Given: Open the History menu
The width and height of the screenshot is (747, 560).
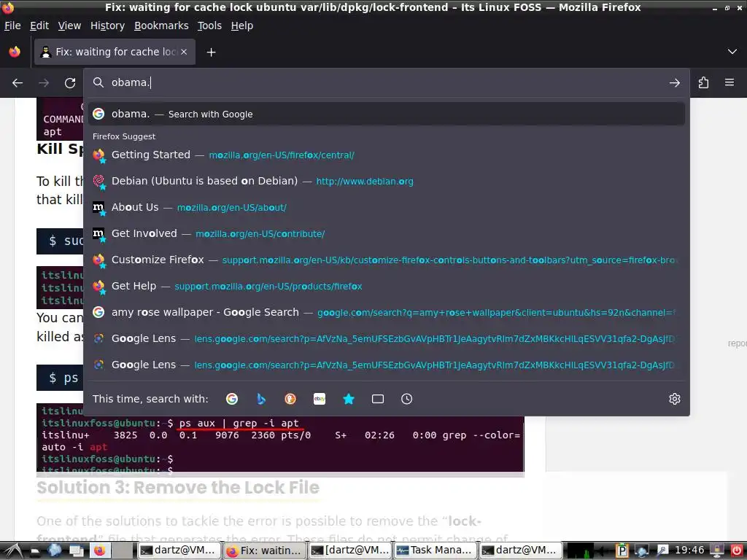Looking at the screenshot, I should pos(108,26).
